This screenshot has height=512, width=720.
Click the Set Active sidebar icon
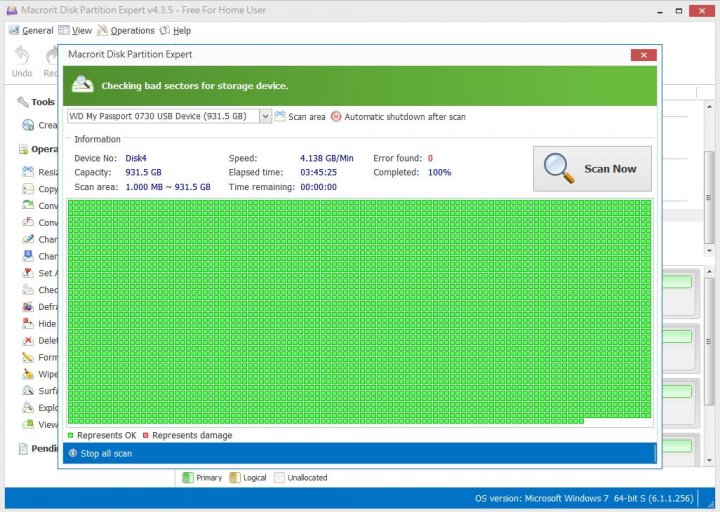(x=28, y=273)
